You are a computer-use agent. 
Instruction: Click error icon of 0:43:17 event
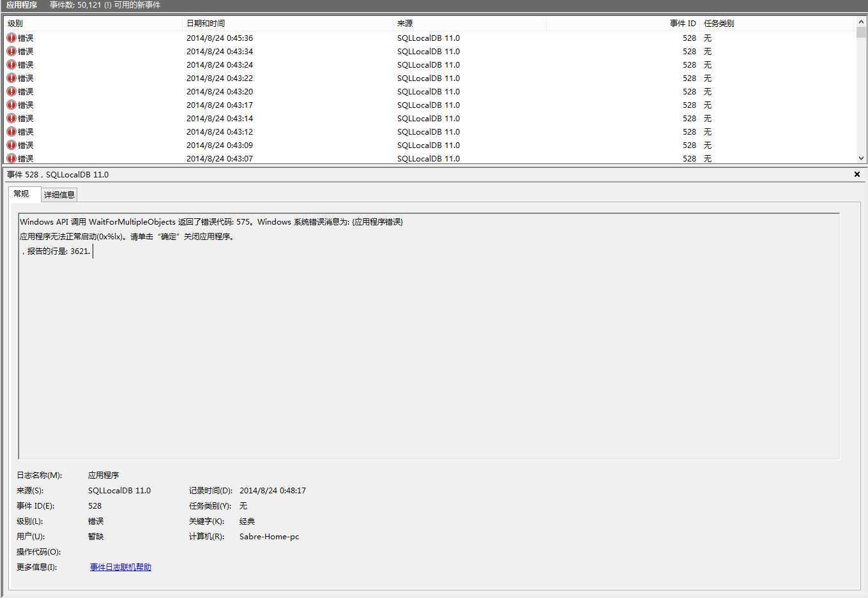coord(11,105)
